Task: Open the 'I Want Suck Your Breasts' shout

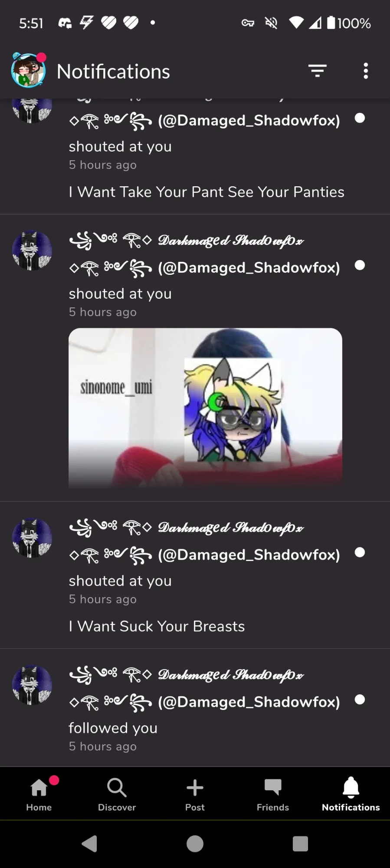Action: tap(195, 575)
